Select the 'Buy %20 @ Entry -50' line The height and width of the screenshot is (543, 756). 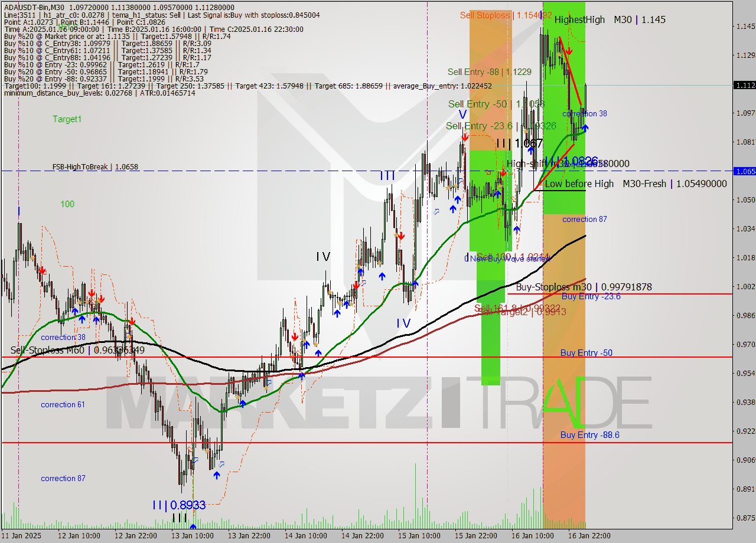pyautogui.click(x=106, y=72)
